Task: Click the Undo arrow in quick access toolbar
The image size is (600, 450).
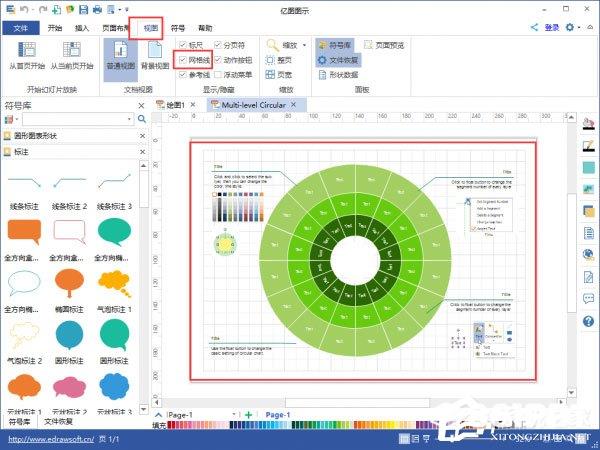Action: pyautogui.click(x=26, y=9)
